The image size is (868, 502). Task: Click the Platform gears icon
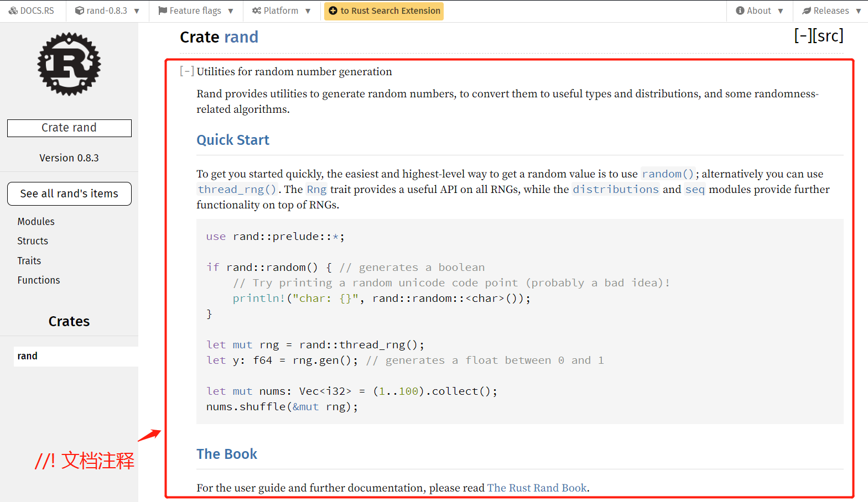coord(257,11)
